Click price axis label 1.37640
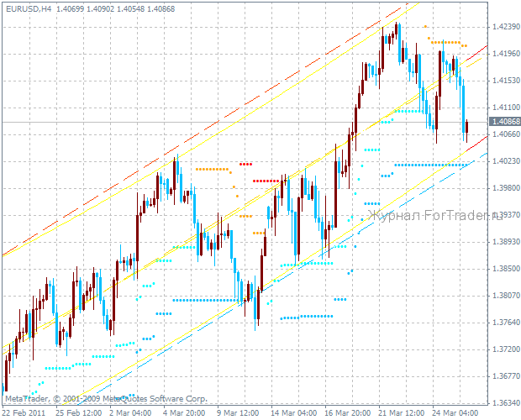Viewport: 521px width, 420px height. pyautogui.click(x=506, y=323)
